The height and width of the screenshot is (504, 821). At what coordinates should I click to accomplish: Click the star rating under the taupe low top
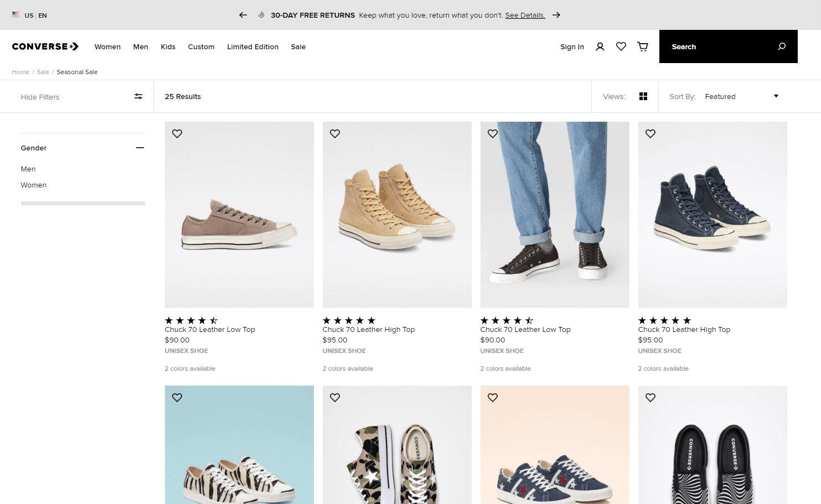pyautogui.click(x=191, y=320)
